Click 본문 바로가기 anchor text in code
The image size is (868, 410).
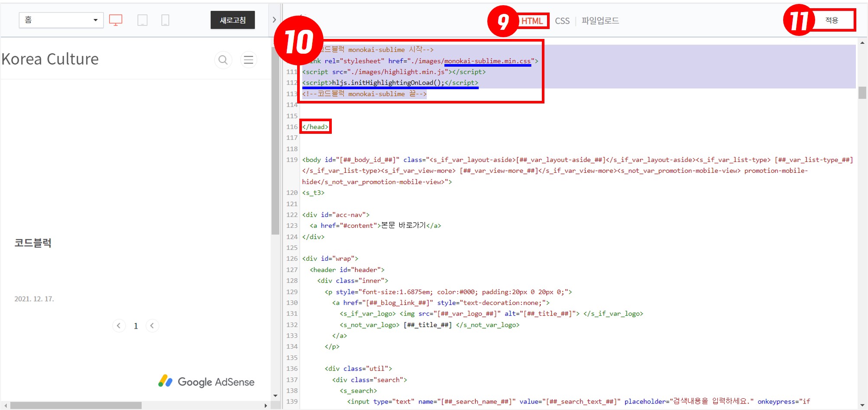click(403, 226)
